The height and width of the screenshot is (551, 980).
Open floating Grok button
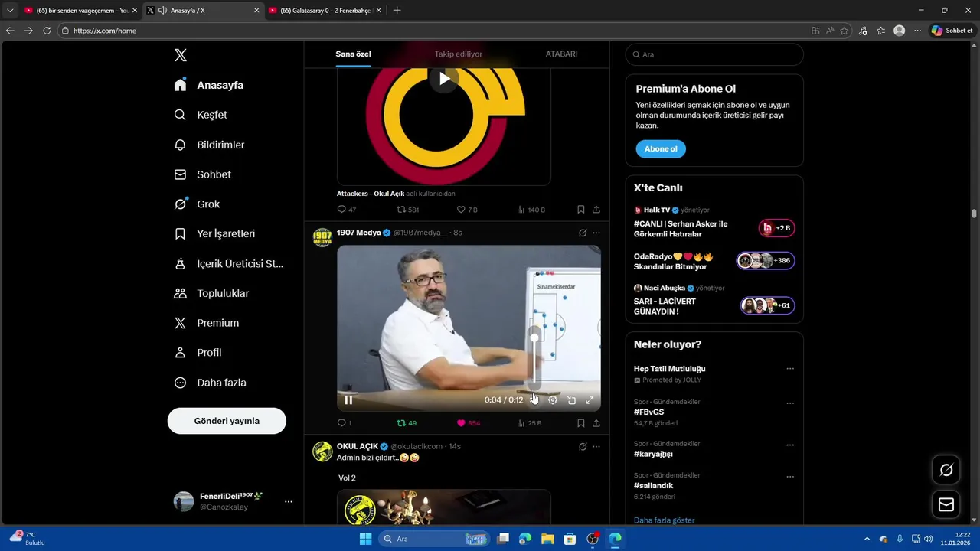coord(946,470)
